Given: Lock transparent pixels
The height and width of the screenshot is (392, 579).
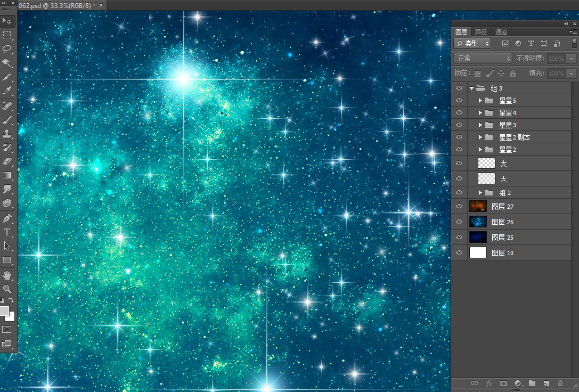Looking at the screenshot, I should point(477,73).
